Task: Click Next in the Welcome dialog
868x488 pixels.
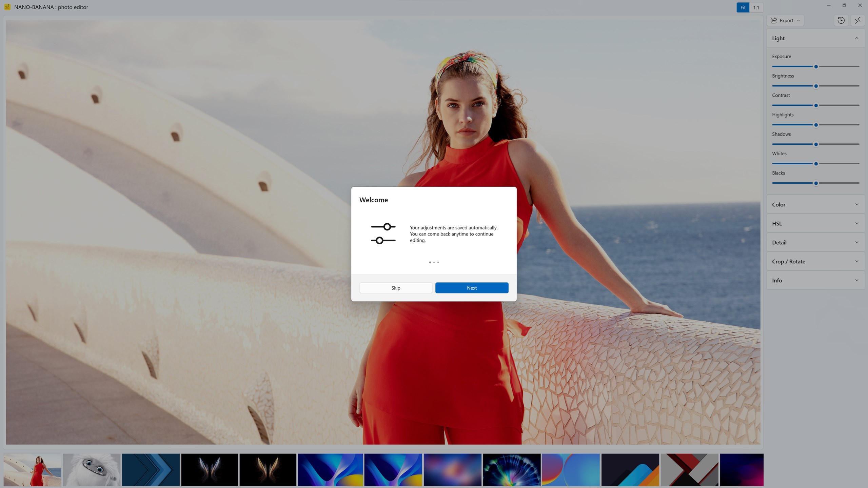Action: tap(472, 288)
